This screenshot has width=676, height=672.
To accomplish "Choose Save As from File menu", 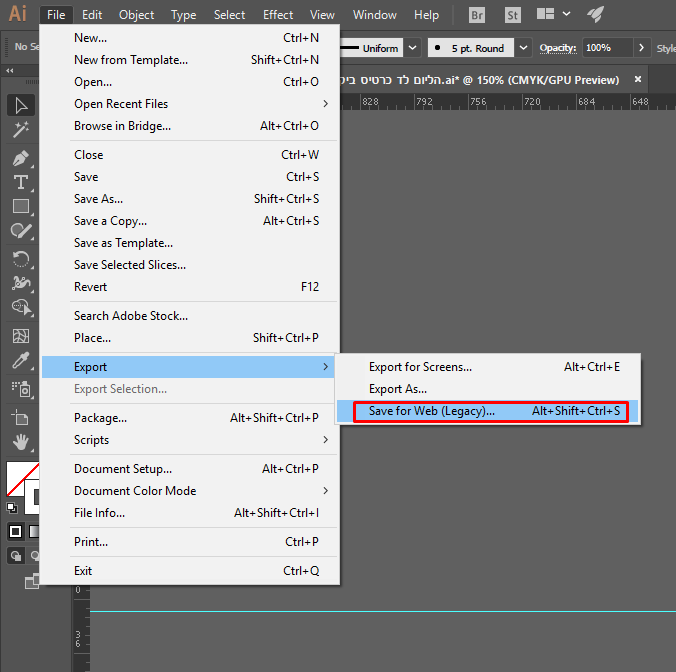I will [189, 199].
